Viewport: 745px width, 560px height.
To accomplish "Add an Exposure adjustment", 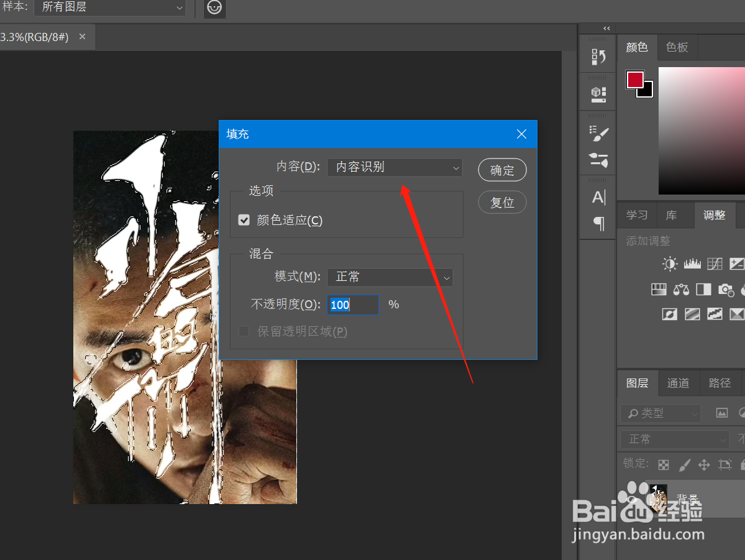I will (737, 264).
